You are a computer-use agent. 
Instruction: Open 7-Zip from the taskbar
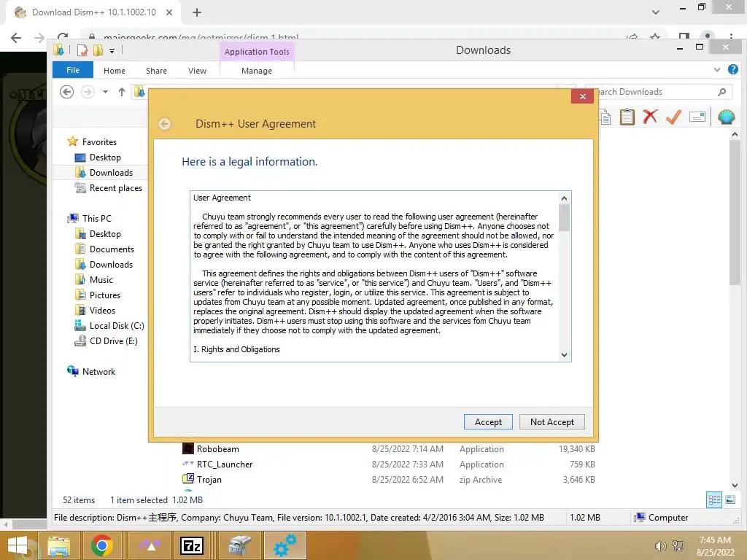(192, 545)
